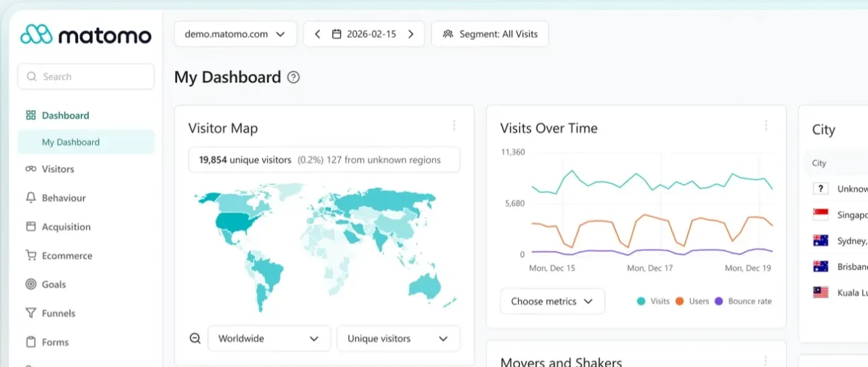
Task: Open the 2026-02-15 date picker
Action: tap(363, 34)
